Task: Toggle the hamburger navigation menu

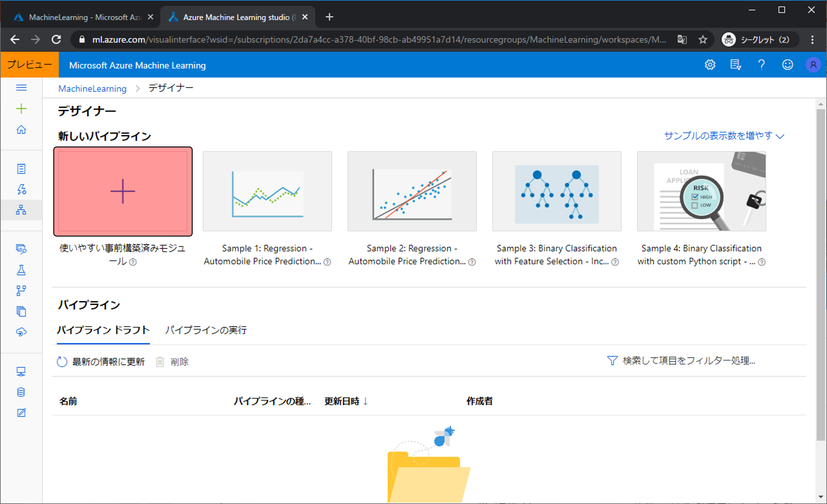Action: (x=21, y=88)
